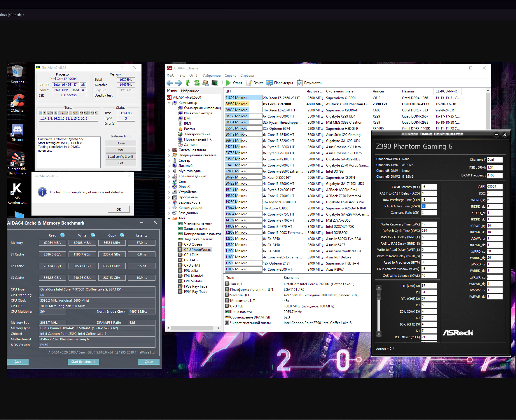This screenshot has height=420, width=516.
Task: Click the vertical slider in ASRock Timing Configurator
Action: 379,311
